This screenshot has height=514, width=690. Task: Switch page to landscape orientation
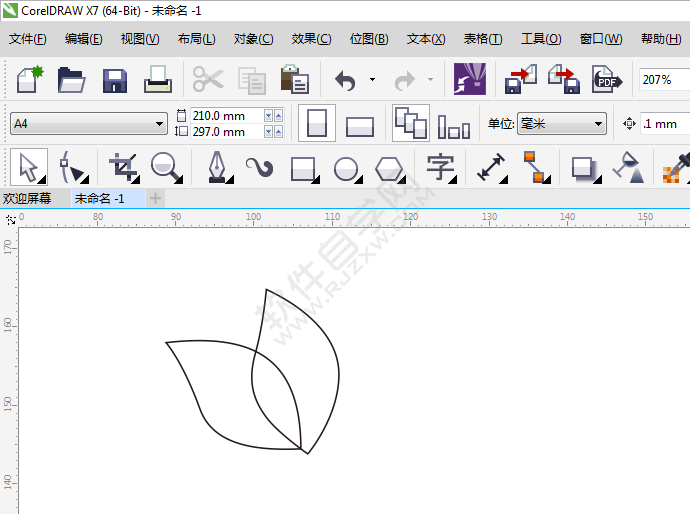[360, 125]
